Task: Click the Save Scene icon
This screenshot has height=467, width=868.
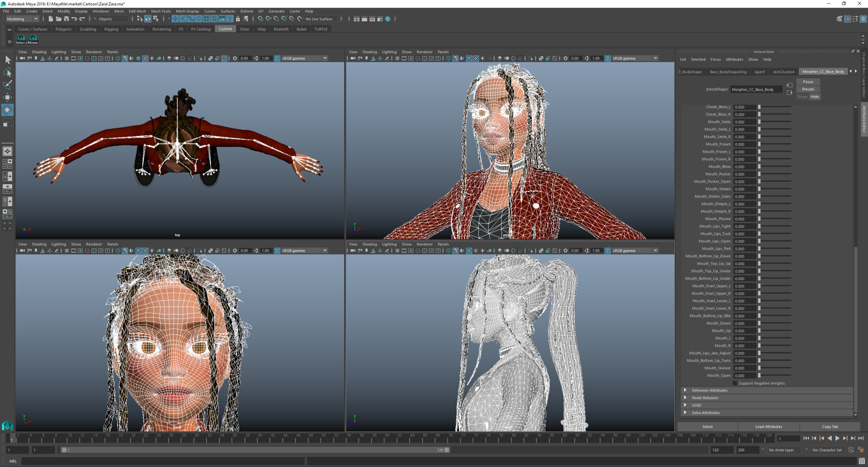Action: (66, 19)
